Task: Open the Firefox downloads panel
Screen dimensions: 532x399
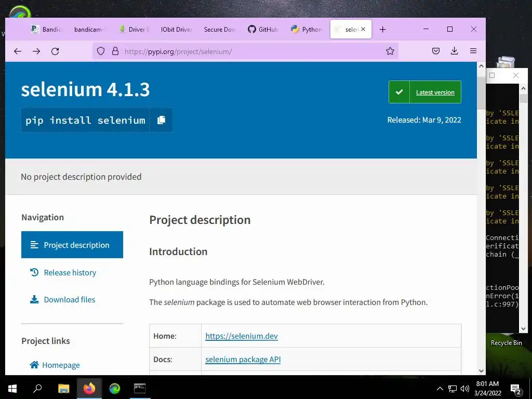Action: click(454, 51)
